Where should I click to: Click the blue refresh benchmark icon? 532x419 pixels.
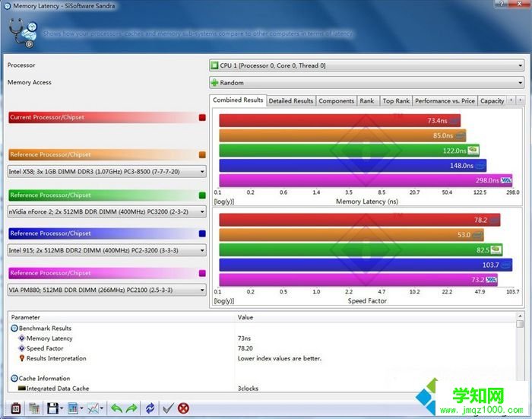click(x=150, y=408)
